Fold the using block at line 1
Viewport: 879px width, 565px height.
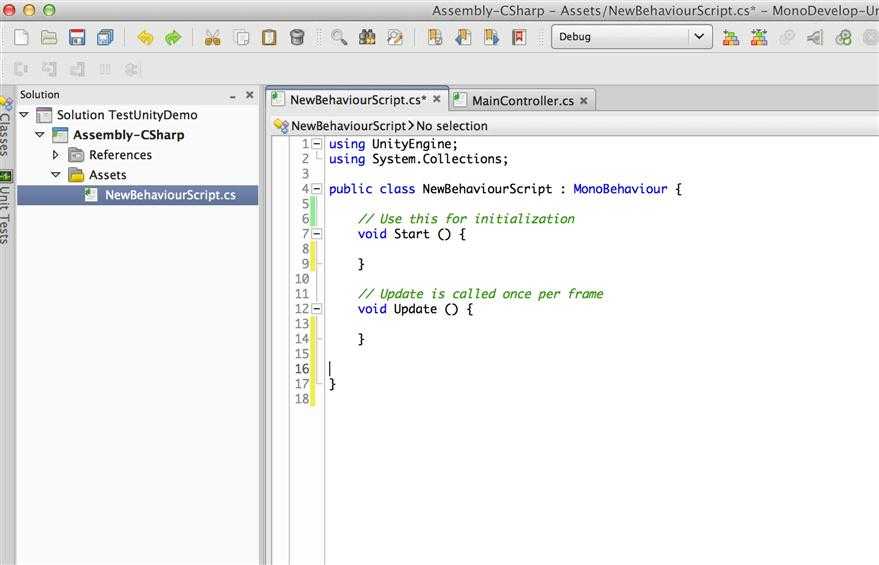316,143
